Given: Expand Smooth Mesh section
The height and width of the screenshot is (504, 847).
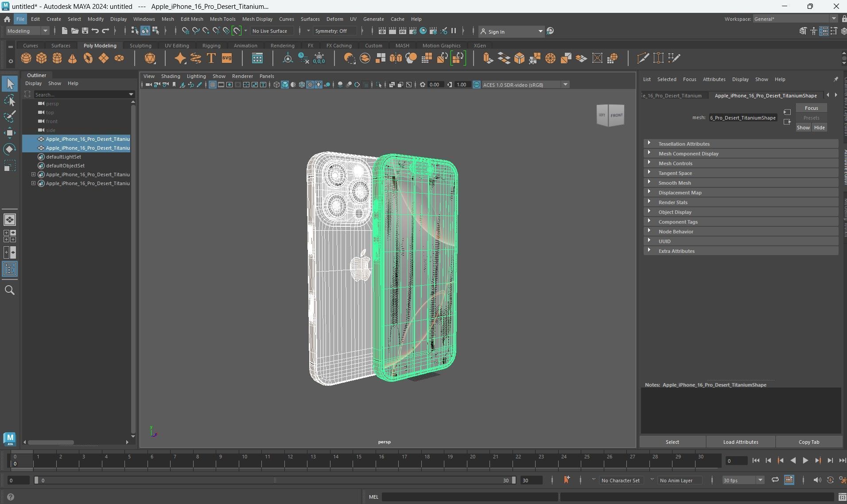Looking at the screenshot, I should click(x=649, y=182).
